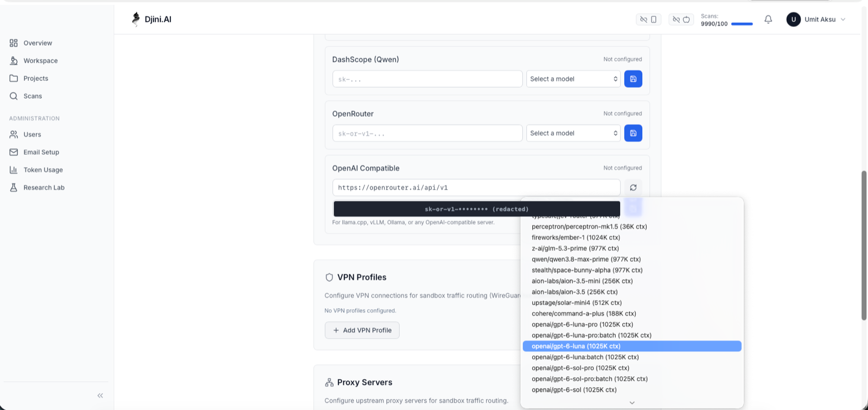Pick qwen/qwen3.8-max-prime from the list

(x=632, y=259)
